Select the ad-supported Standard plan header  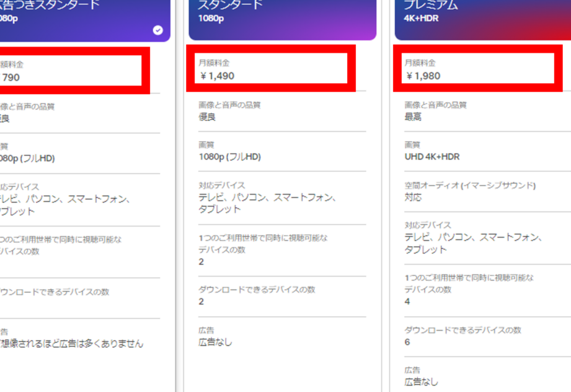[85, 20]
